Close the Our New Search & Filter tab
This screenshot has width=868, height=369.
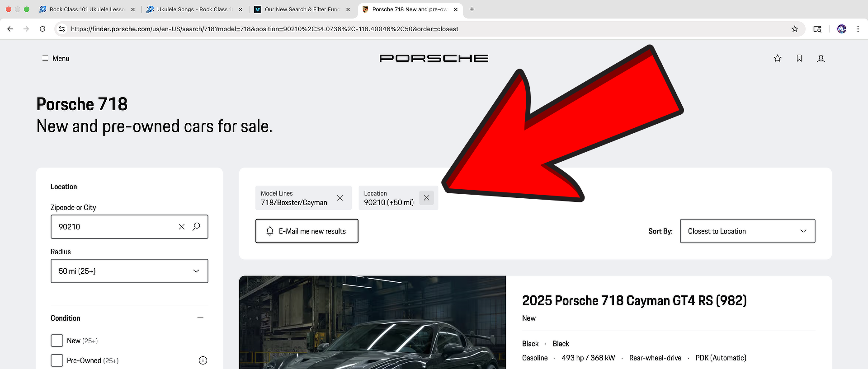point(348,9)
